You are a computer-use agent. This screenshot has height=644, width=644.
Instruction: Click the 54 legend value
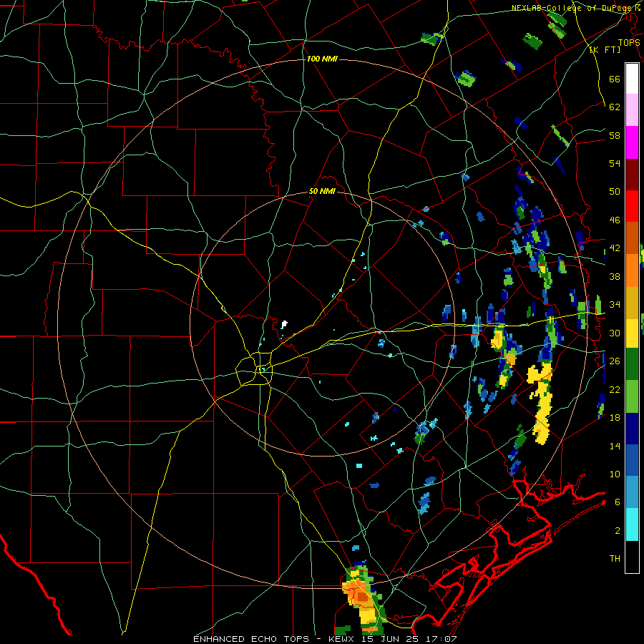615,163
